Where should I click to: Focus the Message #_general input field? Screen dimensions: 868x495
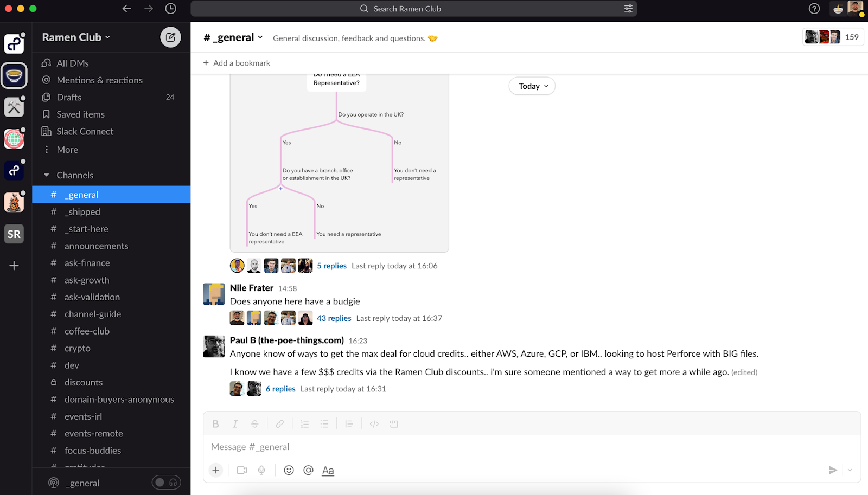532,447
